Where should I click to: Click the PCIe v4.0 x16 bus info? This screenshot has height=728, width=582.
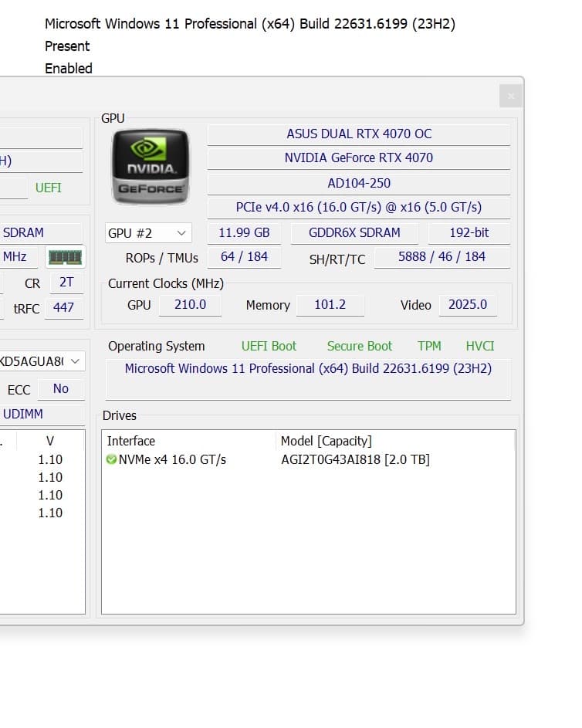(x=359, y=207)
